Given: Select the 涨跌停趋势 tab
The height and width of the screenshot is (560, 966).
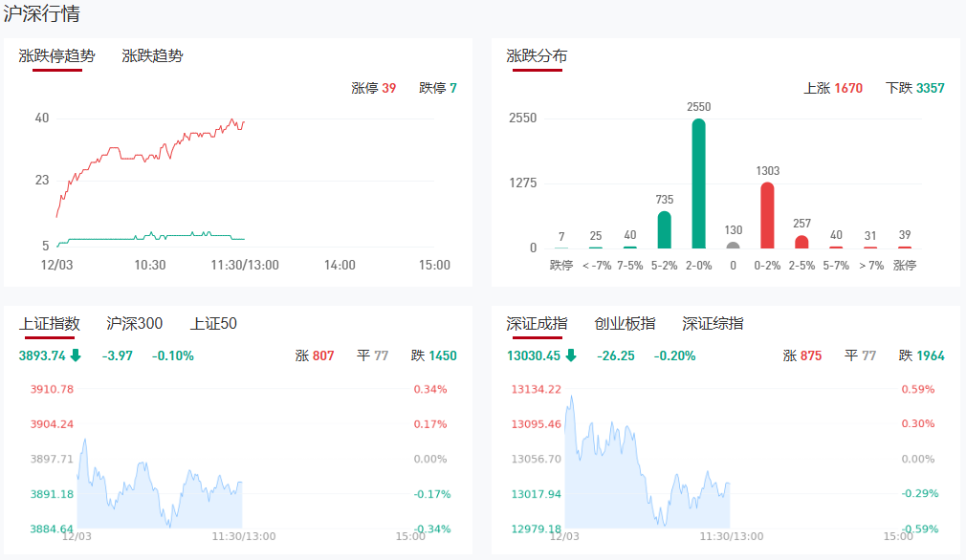Looking at the screenshot, I should click(x=57, y=56).
